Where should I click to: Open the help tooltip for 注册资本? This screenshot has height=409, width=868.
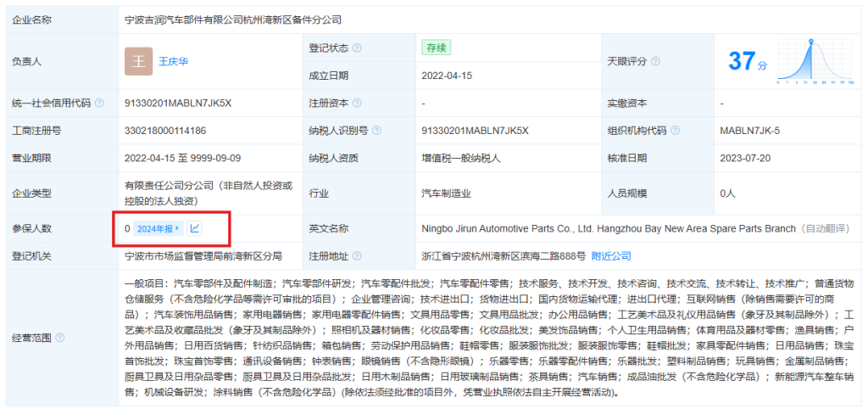pyautogui.click(x=357, y=104)
